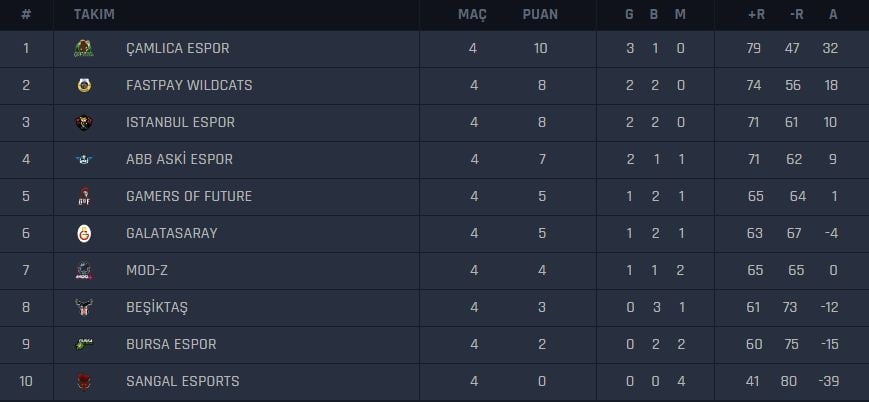869x402 pixels.
Task: Click the Galatasaray club logo
Action: [x=85, y=233]
